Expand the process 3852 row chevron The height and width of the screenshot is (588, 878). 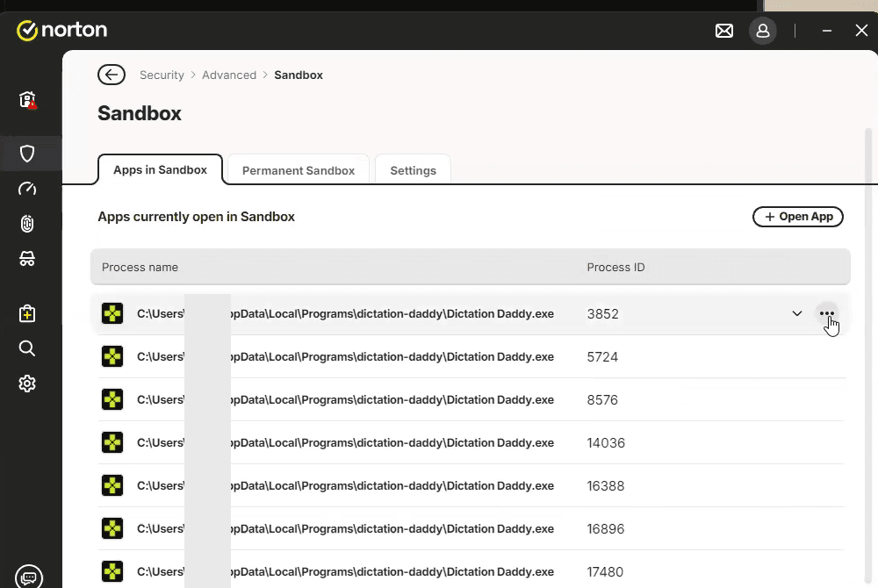(x=797, y=313)
